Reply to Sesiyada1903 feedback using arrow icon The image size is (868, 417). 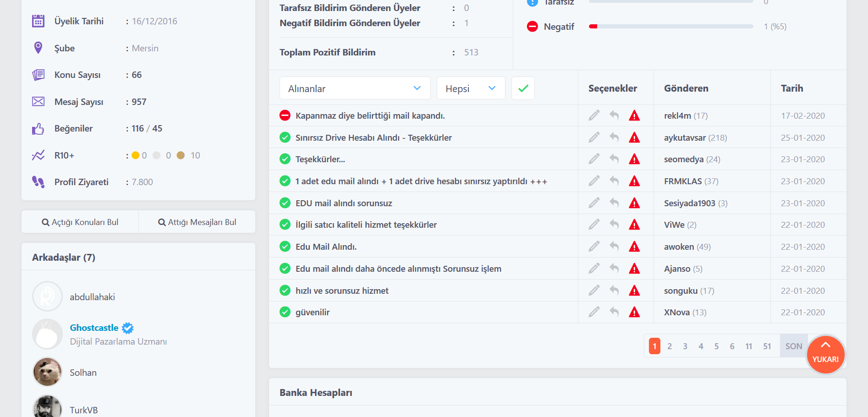pyautogui.click(x=614, y=203)
